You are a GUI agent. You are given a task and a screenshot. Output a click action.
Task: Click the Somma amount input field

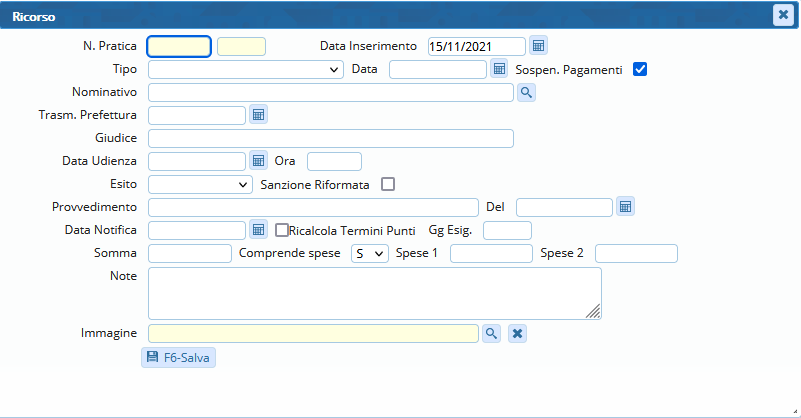pyautogui.click(x=189, y=254)
